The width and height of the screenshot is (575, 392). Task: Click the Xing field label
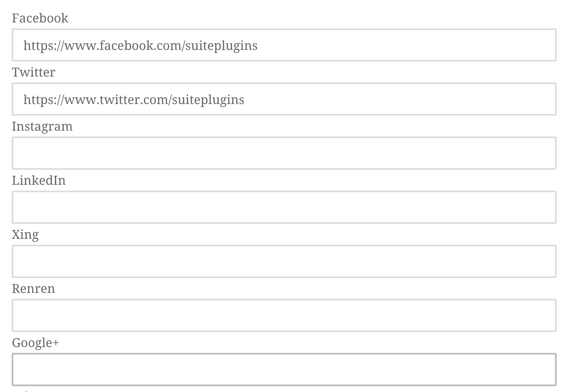pyautogui.click(x=25, y=235)
